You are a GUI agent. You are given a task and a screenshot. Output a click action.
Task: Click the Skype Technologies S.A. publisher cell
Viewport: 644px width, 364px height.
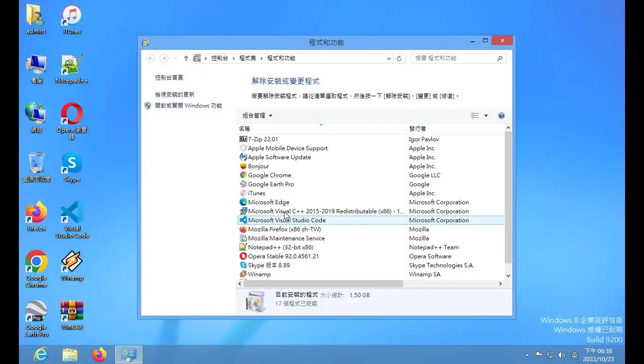tap(441, 265)
